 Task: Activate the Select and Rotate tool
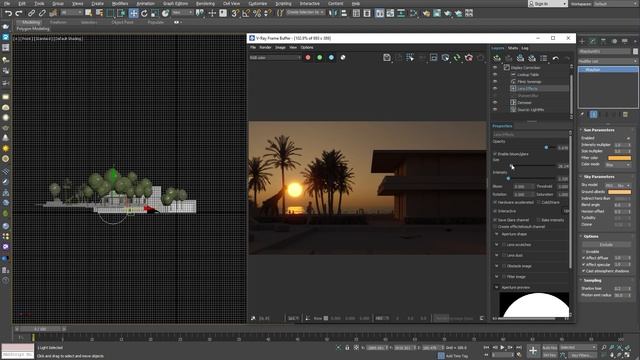pos(144,13)
